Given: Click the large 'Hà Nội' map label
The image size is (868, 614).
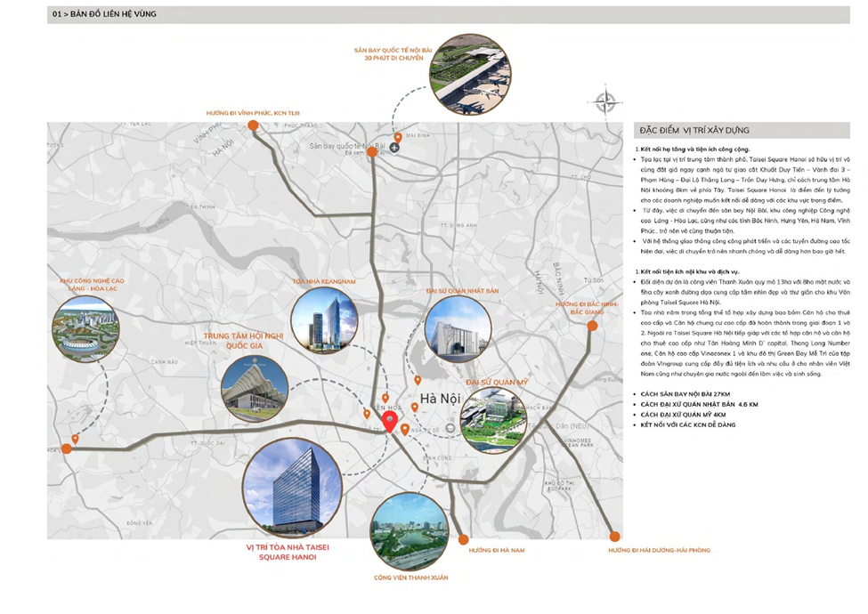Looking at the screenshot, I should (x=440, y=399).
